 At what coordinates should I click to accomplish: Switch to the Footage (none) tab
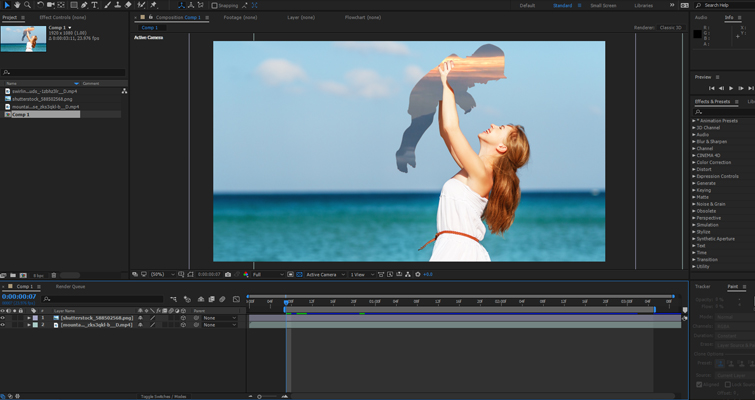[240, 17]
